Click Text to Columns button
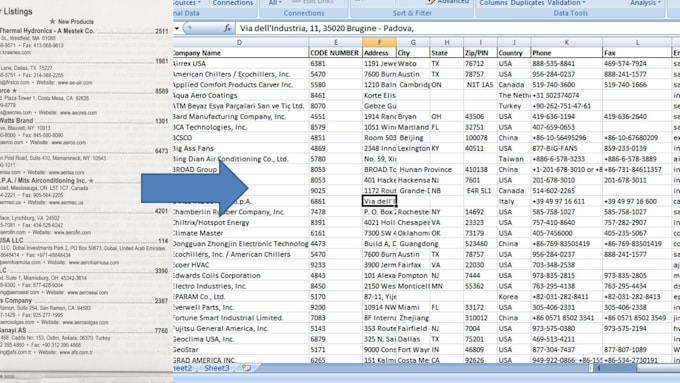Image resolution: width=680 pixels, height=383 pixels. [x=494, y=3]
